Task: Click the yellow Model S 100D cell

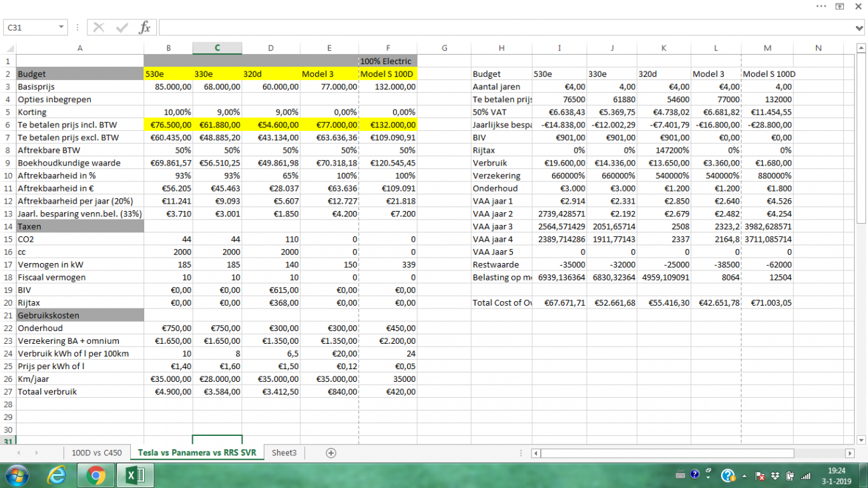Action: point(388,74)
